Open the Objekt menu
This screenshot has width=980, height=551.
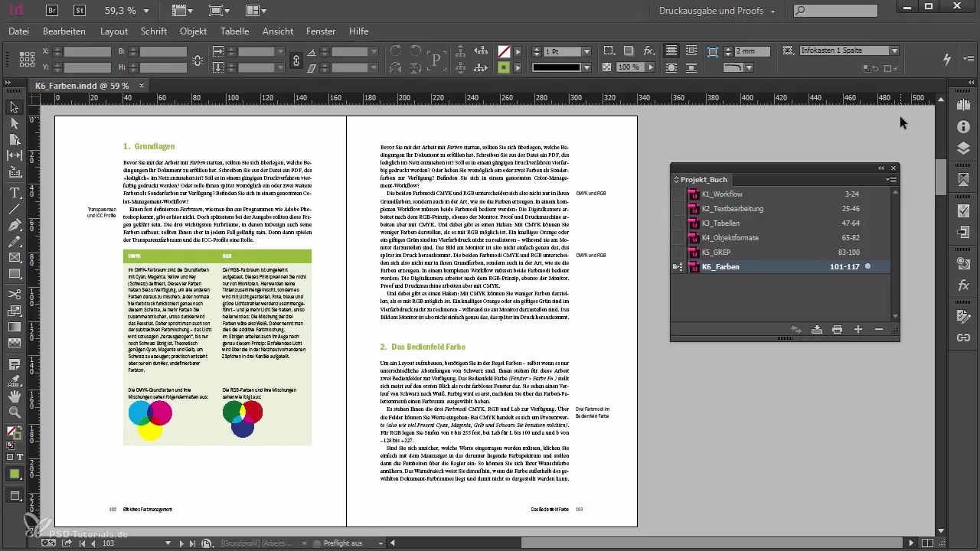coord(194,31)
